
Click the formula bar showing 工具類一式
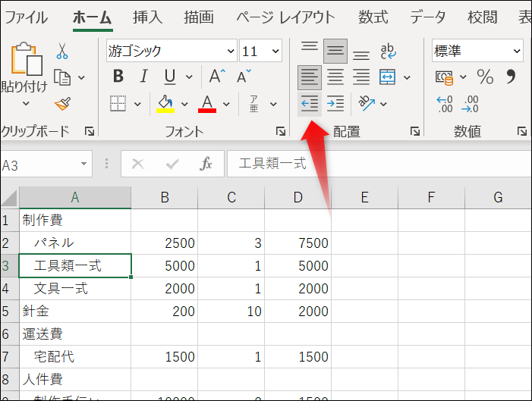pyautogui.click(x=379, y=164)
